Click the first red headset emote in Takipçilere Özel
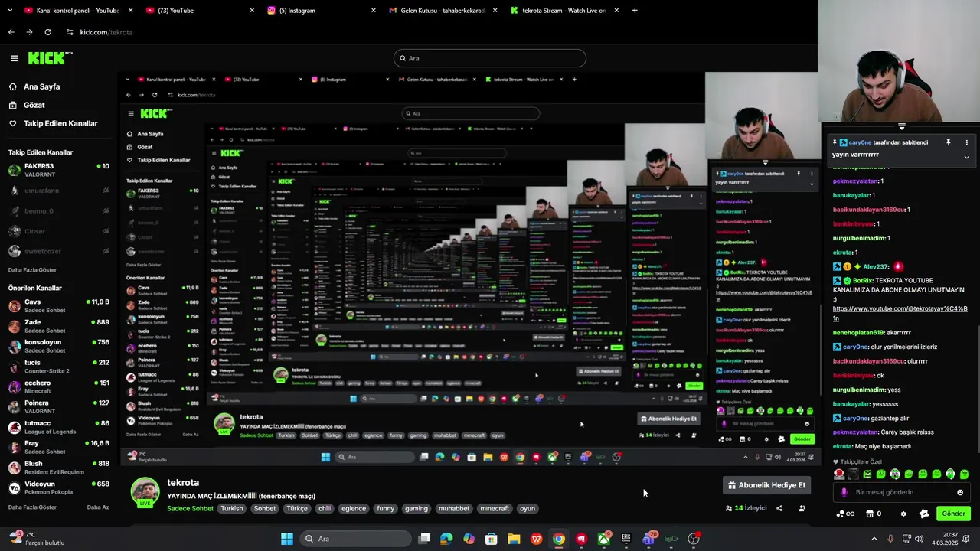 (x=839, y=474)
